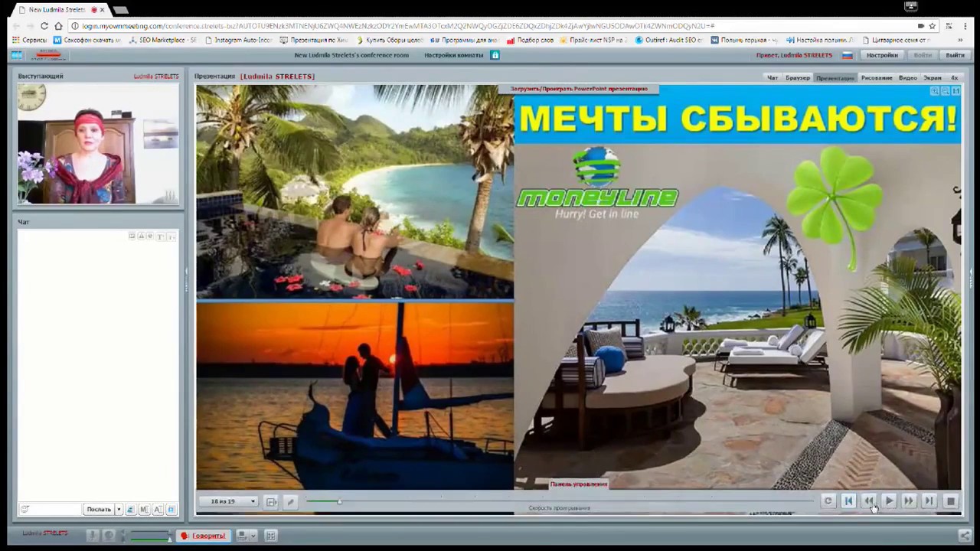Viewport: 980px width, 551px height.
Task: Click the Панель управления label
Action: [579, 484]
